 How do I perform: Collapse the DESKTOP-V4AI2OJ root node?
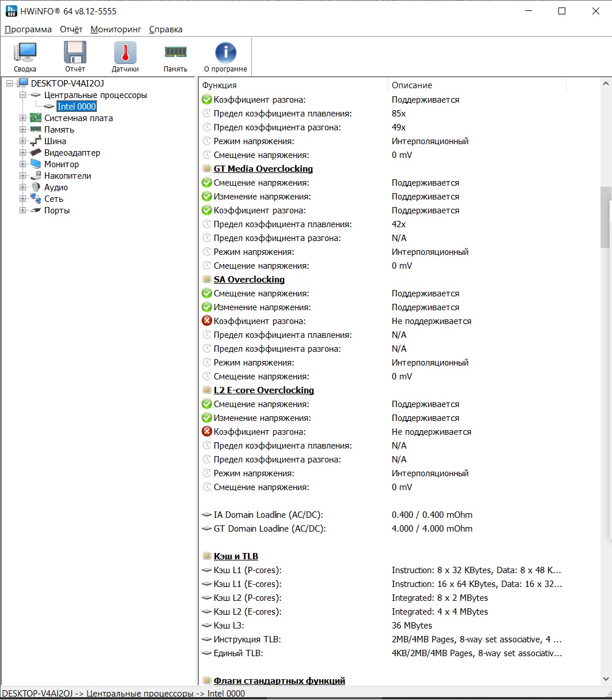(x=10, y=84)
